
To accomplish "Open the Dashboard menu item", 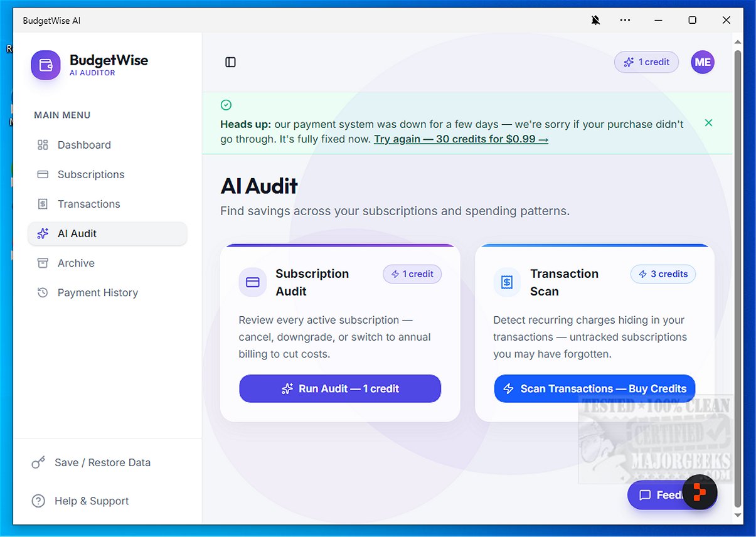I will click(x=107, y=145).
